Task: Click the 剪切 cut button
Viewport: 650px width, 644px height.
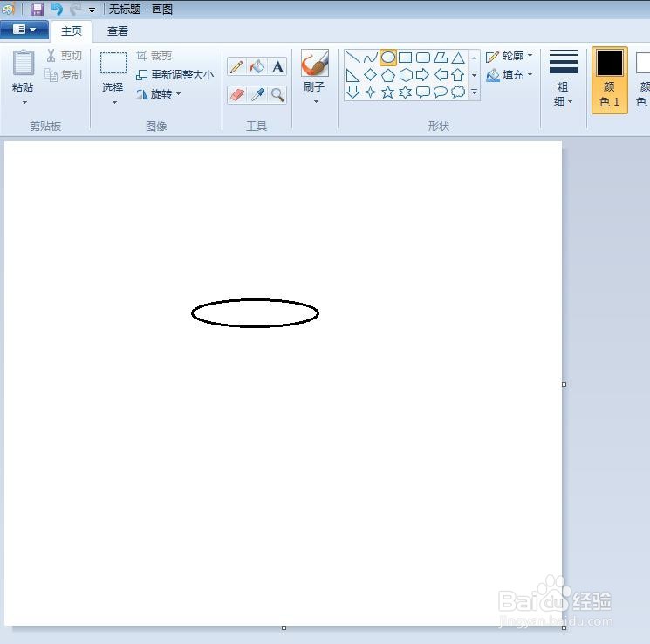Action: (x=64, y=56)
